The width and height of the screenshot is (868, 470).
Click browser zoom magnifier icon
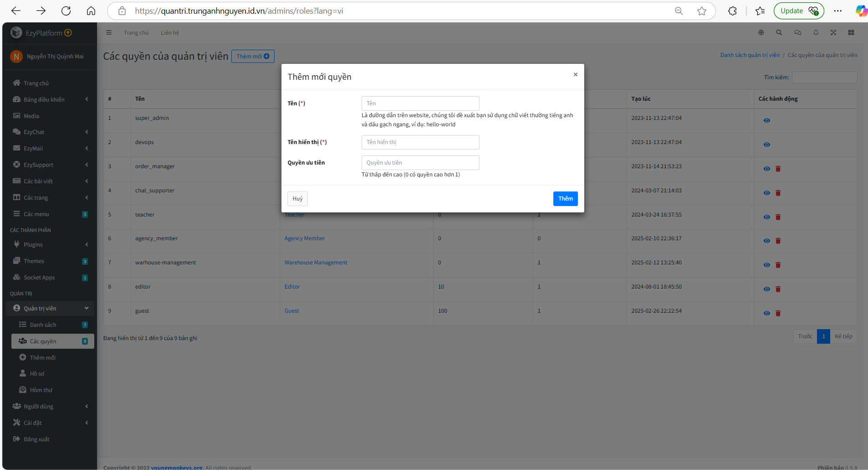(679, 11)
